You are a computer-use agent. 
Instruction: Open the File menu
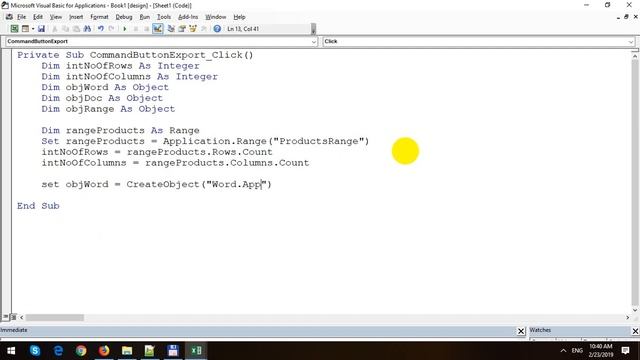tap(22, 17)
